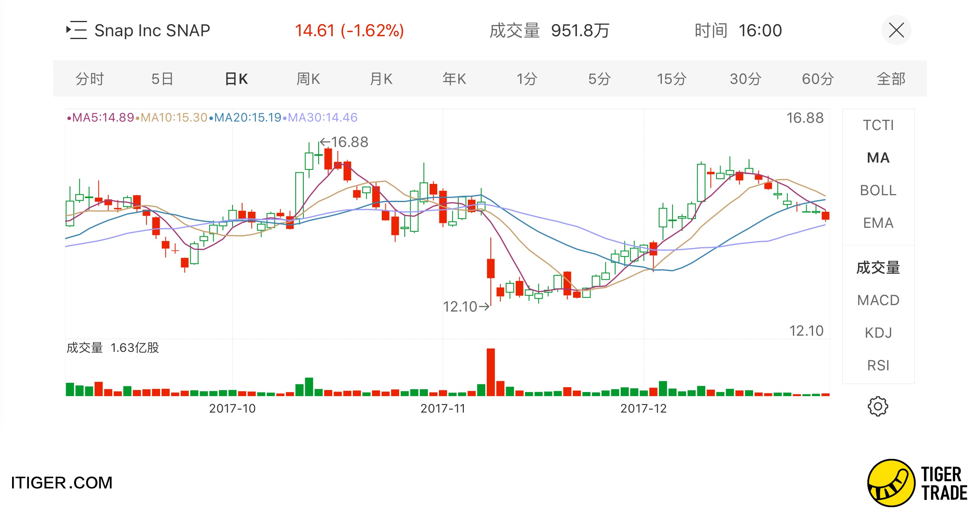The image size is (980, 512).
Task: Select the KDJ sub-indicator
Action: (x=878, y=333)
